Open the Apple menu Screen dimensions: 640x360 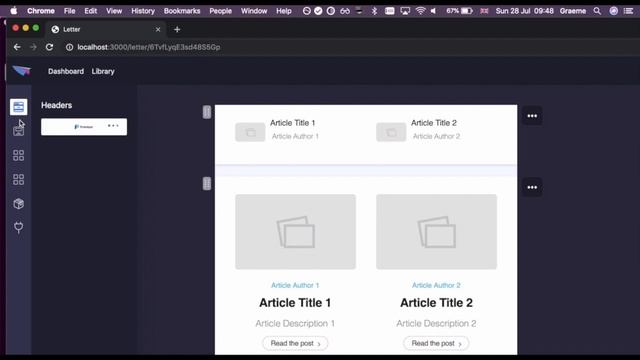pyautogui.click(x=14, y=11)
